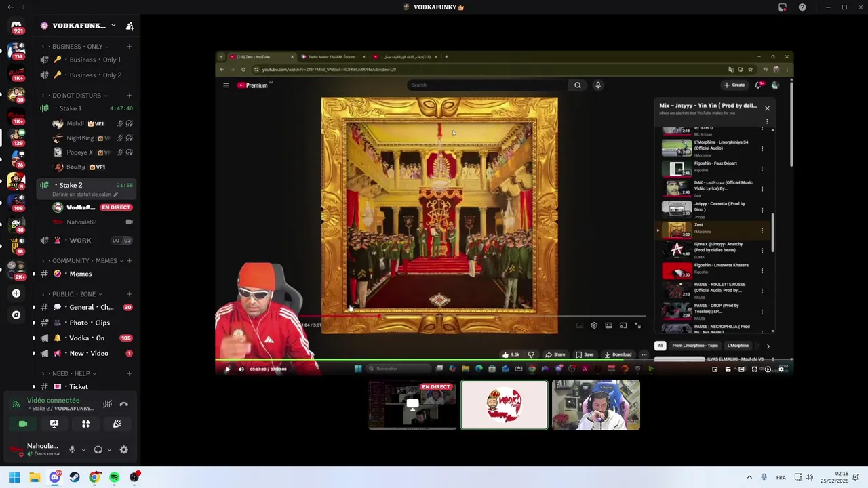Open the server with the 108 badge
The image size is (868, 488).
[x=16, y=202]
